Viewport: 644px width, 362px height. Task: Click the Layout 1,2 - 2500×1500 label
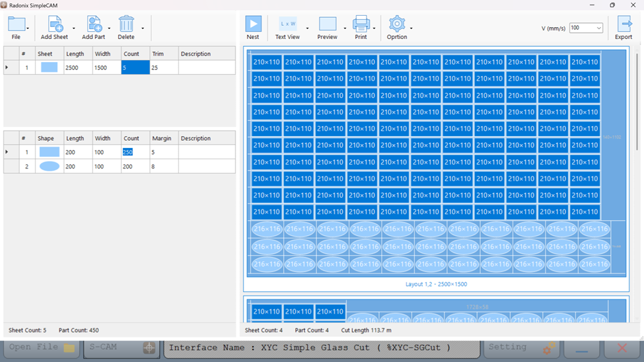pyautogui.click(x=436, y=284)
